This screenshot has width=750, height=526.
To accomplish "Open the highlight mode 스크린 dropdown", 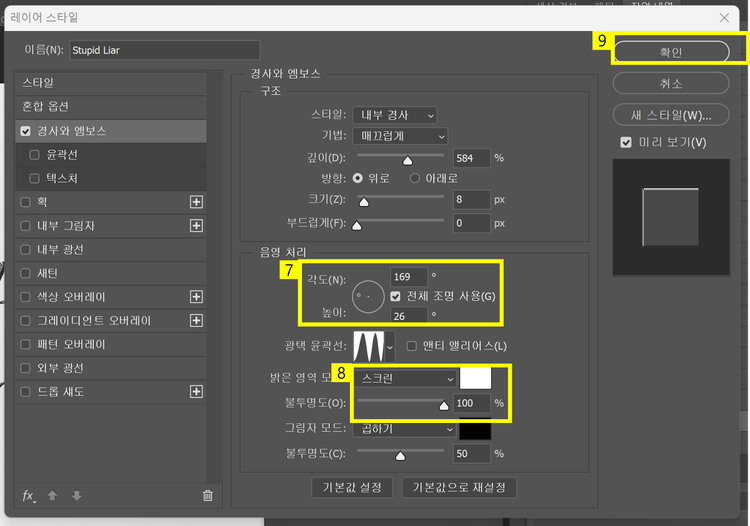I will point(406,379).
